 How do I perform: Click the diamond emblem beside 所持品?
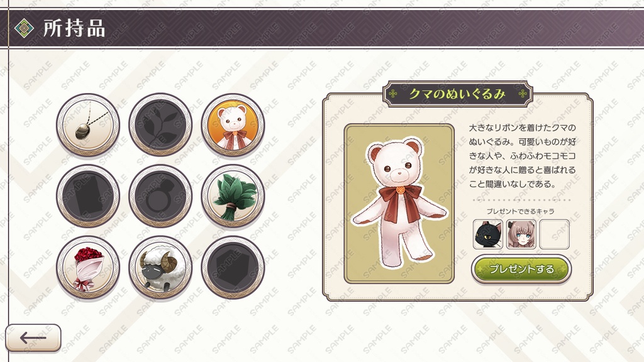[x=25, y=28]
